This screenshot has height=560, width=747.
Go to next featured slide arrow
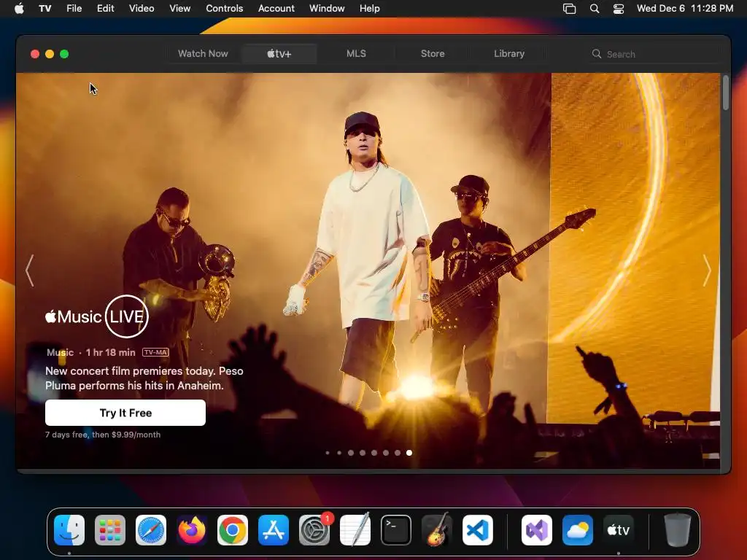tap(706, 270)
